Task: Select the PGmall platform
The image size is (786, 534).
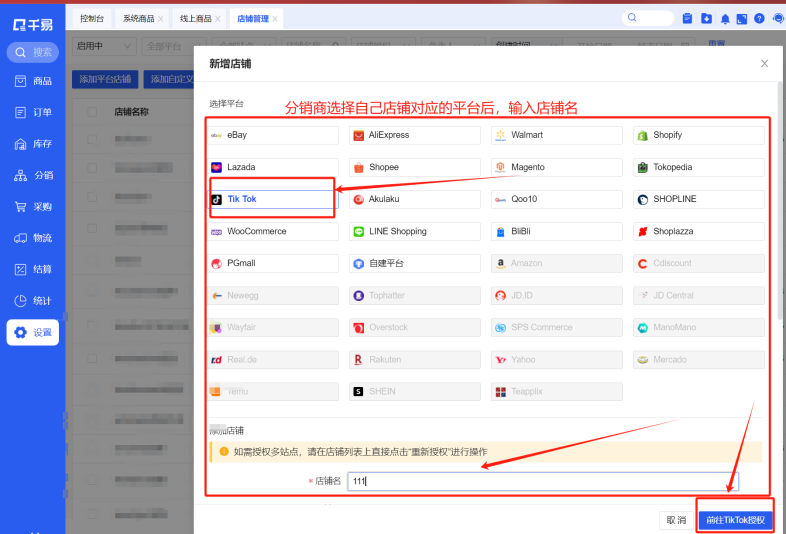Action: tap(273, 263)
